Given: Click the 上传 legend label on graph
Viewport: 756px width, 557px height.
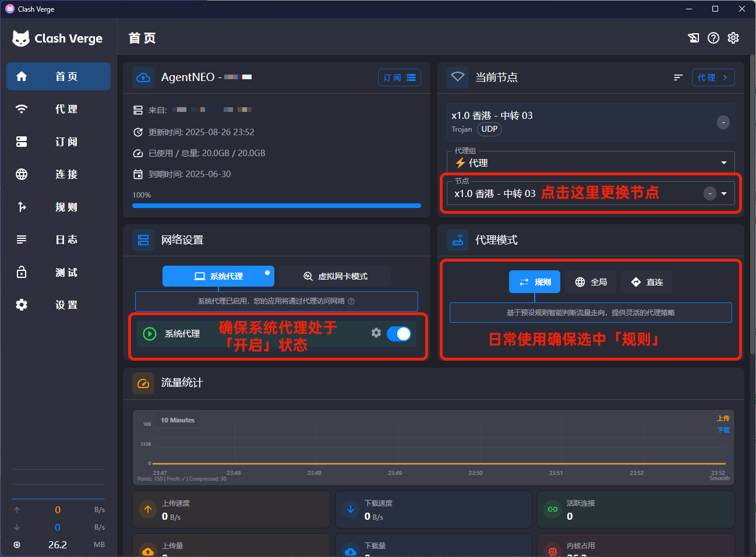Looking at the screenshot, I should (x=723, y=418).
